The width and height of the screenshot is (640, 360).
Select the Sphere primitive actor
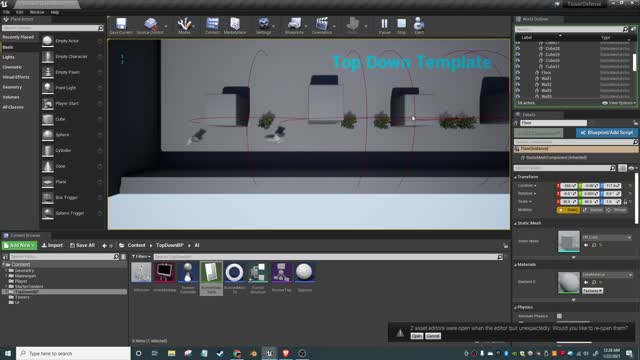coord(72,135)
